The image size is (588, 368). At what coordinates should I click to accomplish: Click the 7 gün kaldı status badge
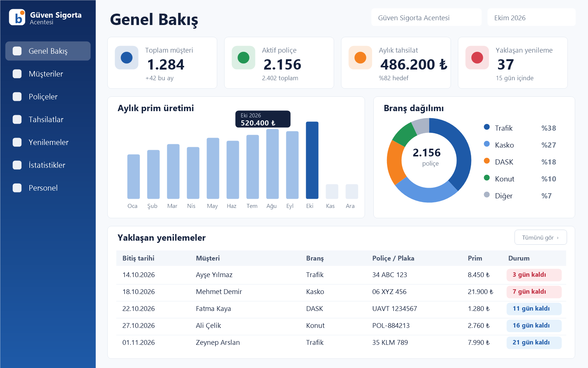tap(534, 292)
